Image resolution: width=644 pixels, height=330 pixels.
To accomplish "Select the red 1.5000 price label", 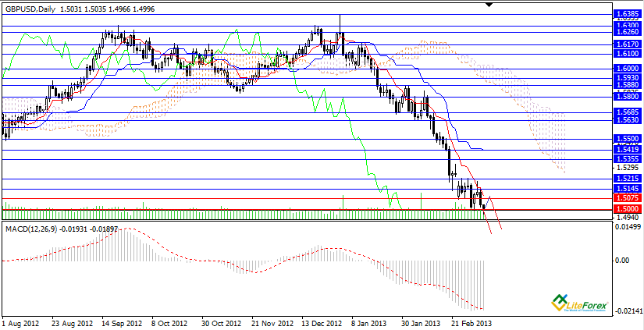I will point(627,210).
